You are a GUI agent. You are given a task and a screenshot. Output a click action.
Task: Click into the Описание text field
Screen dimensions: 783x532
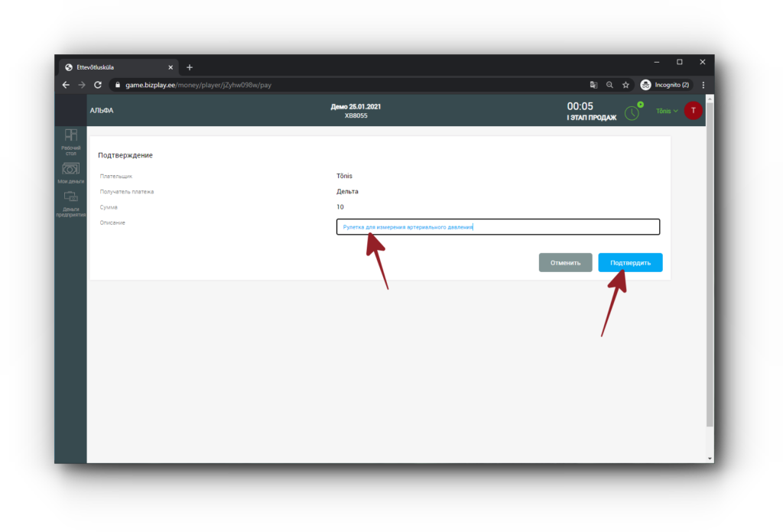point(497,227)
